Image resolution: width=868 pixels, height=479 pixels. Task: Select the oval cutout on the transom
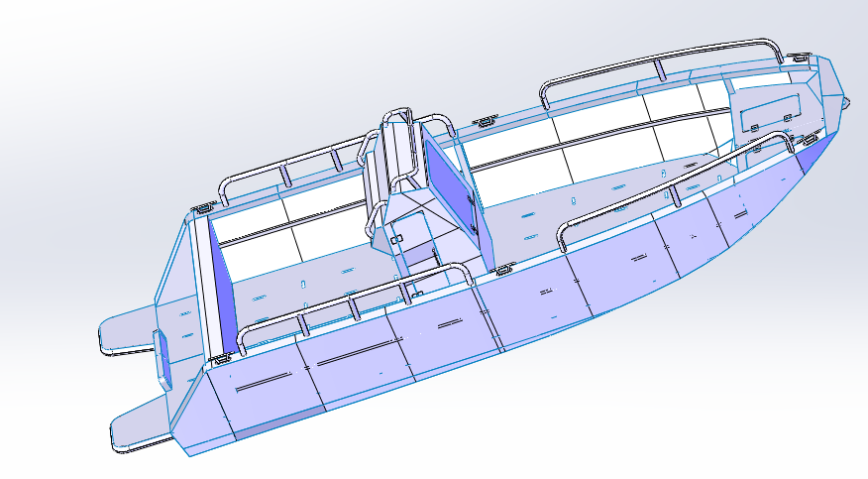[x=163, y=359]
